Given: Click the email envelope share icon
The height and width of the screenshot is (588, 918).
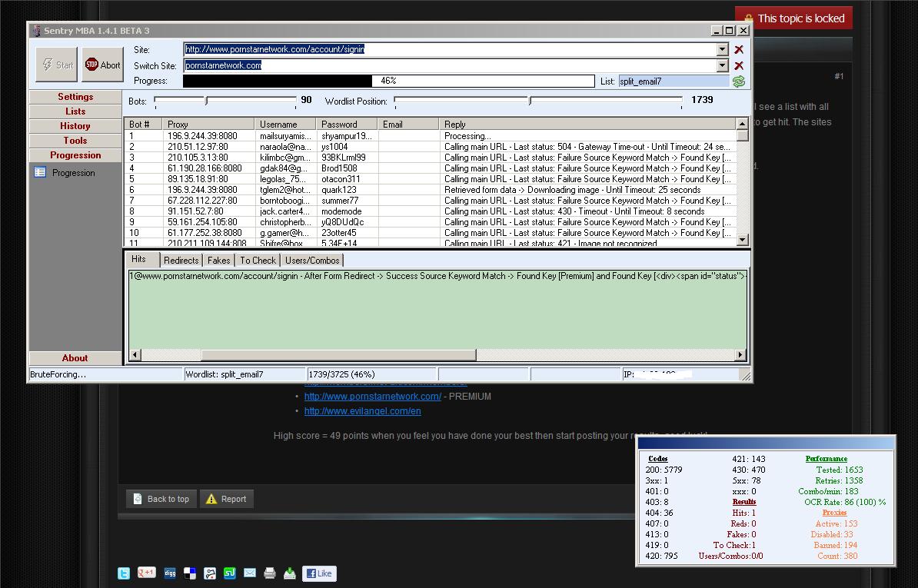Looking at the screenshot, I should point(249,573).
